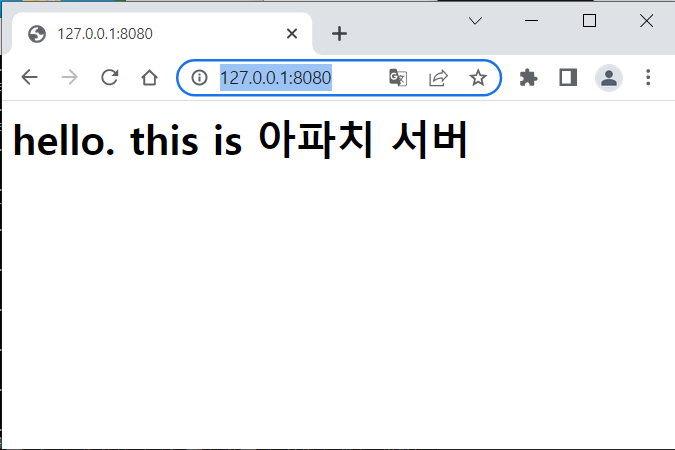Image resolution: width=675 pixels, height=450 pixels.
Task: Maximize the browser window
Action: (x=589, y=21)
